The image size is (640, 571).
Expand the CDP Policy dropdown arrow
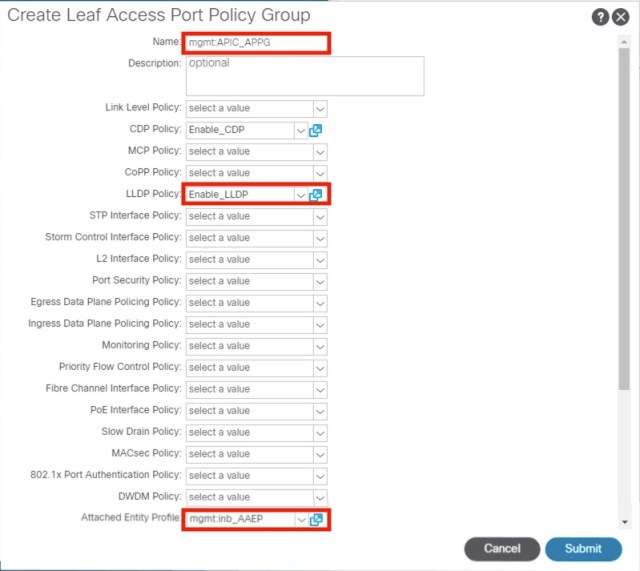point(300,130)
